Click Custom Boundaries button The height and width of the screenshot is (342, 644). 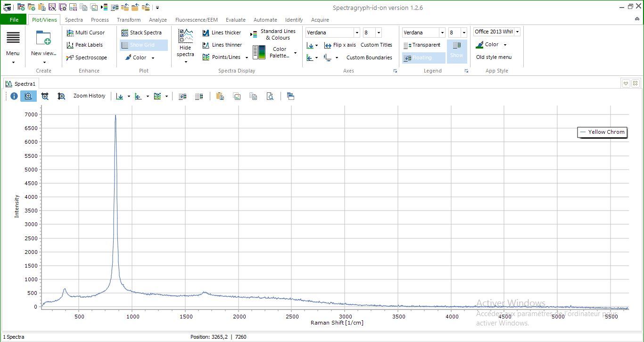(x=369, y=57)
